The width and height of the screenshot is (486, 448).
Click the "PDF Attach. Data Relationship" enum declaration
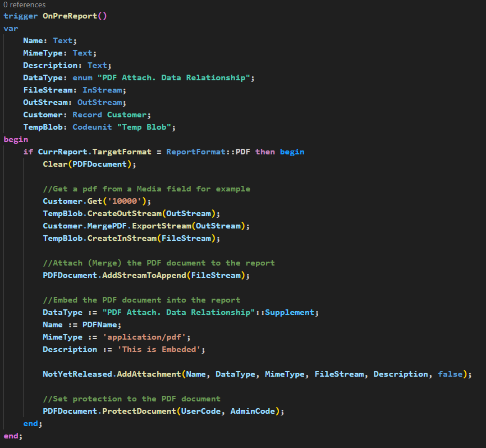tap(139, 78)
